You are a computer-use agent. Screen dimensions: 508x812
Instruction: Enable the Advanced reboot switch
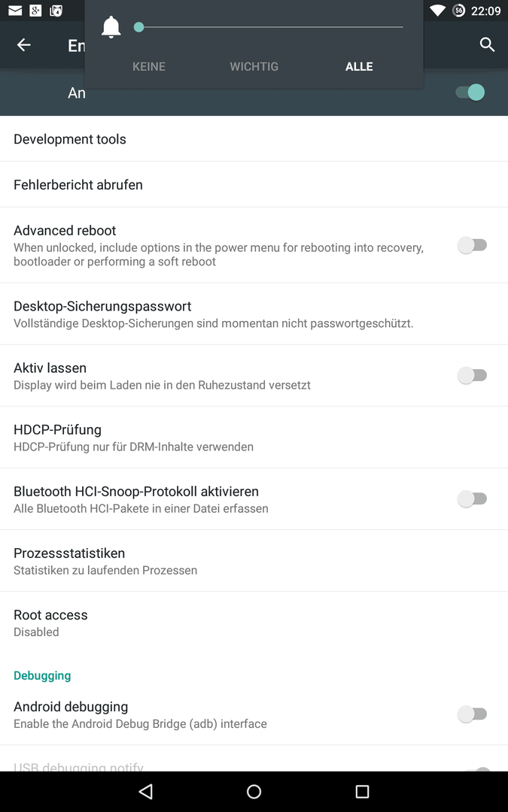point(472,245)
